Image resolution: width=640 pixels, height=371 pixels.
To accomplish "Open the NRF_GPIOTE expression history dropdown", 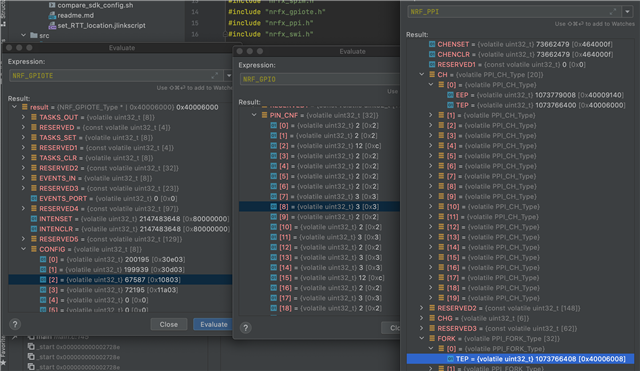I will pos(229,76).
